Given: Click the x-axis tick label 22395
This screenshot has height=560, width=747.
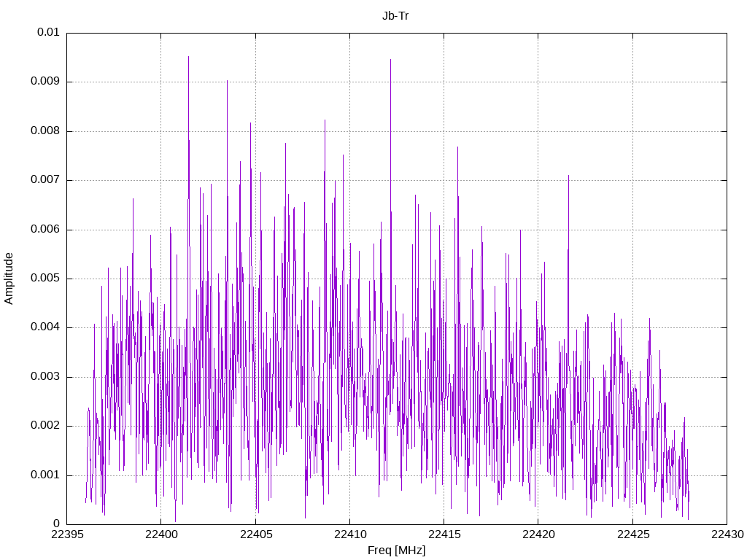Looking at the screenshot, I should [x=66, y=534].
